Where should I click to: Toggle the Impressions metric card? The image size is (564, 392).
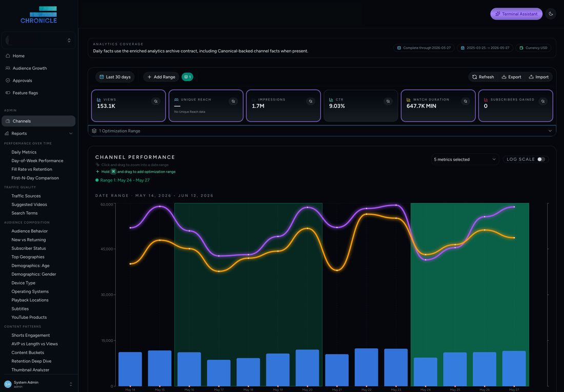pos(284,106)
